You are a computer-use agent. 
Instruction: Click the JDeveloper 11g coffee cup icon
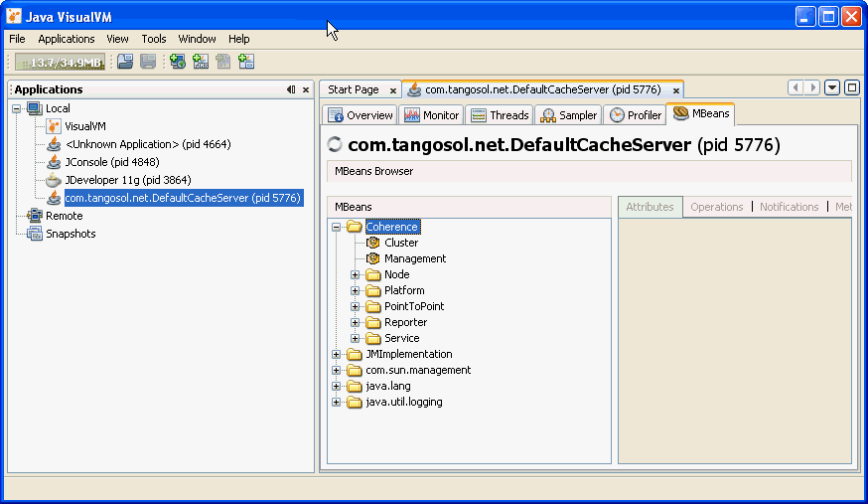click(x=54, y=180)
